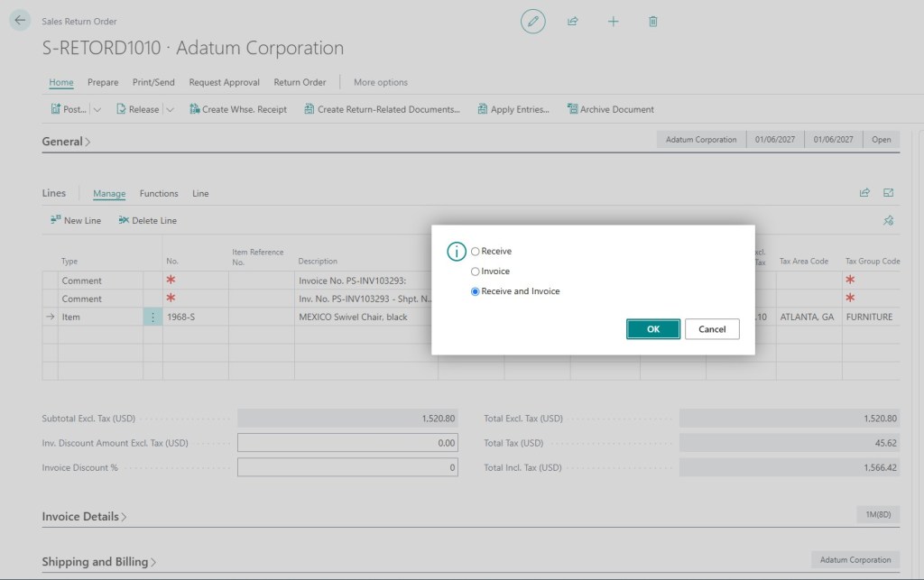
Task: Click the pin icon by the lines toolbar
Action: (888, 220)
